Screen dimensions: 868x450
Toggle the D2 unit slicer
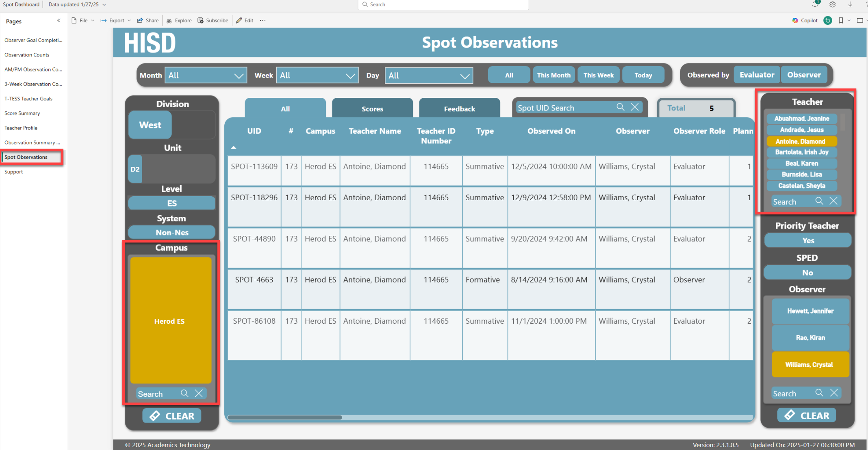(x=135, y=169)
